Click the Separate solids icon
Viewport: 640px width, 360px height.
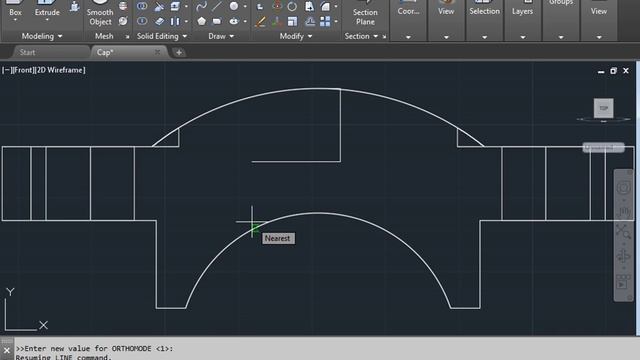click(x=176, y=21)
